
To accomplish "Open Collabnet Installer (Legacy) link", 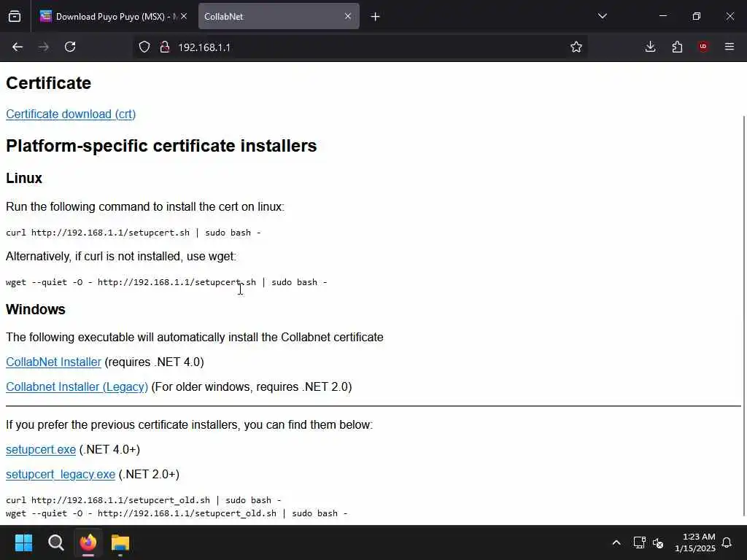I will [x=77, y=386].
